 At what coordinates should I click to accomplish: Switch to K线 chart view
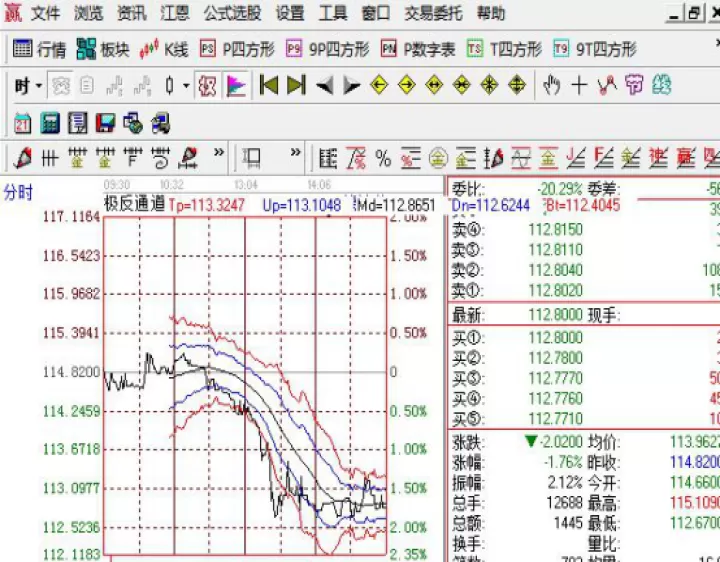[164, 49]
